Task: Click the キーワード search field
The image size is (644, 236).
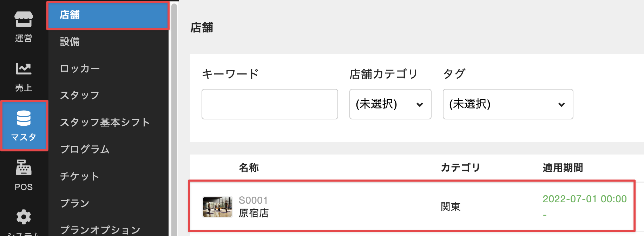Action: 270,104
